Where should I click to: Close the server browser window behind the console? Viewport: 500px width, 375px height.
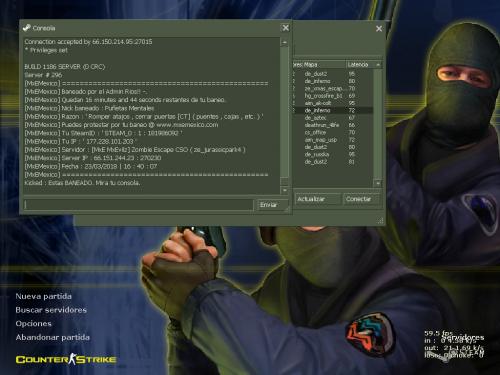(x=379, y=29)
